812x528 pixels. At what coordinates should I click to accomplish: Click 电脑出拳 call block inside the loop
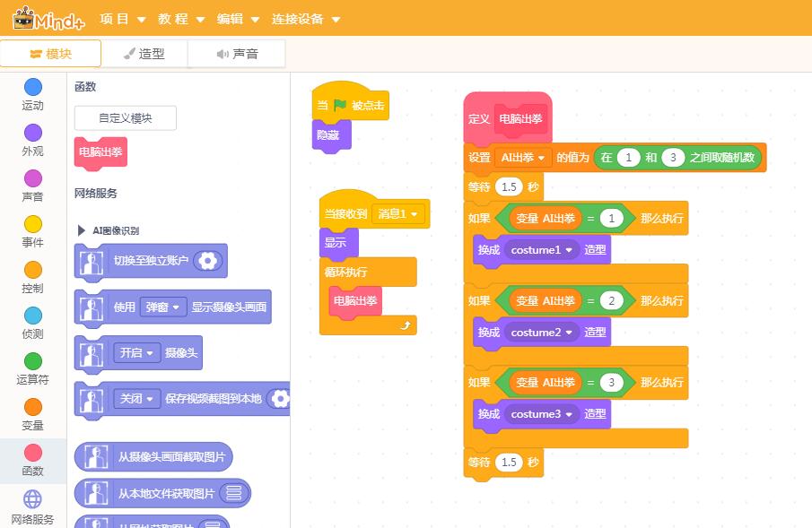pos(355,300)
